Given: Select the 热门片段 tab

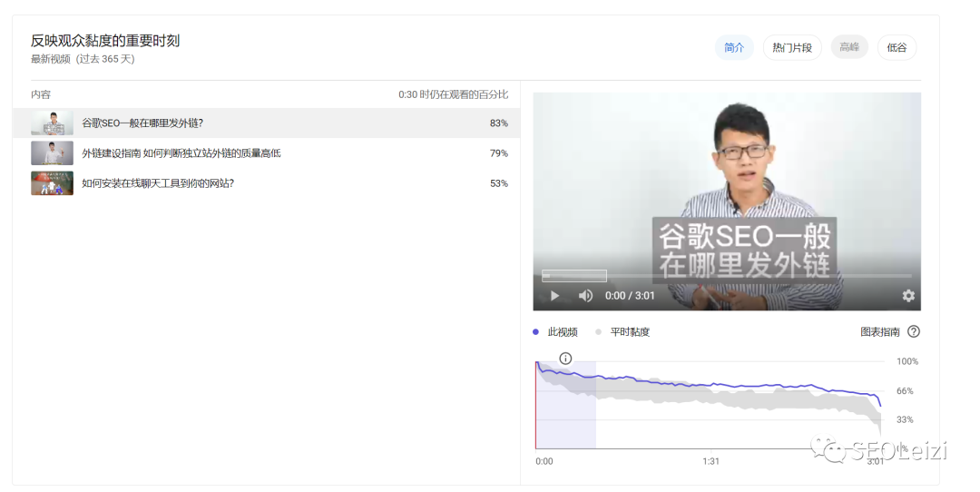Looking at the screenshot, I should click(792, 47).
